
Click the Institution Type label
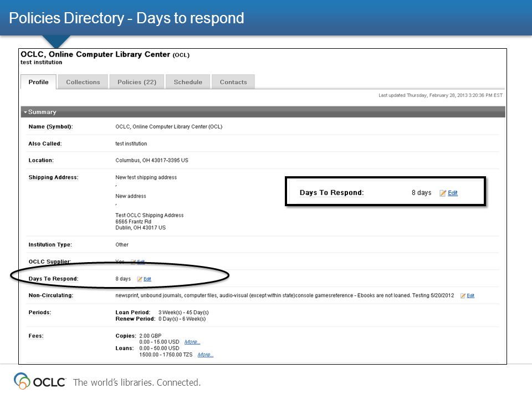tap(50, 244)
